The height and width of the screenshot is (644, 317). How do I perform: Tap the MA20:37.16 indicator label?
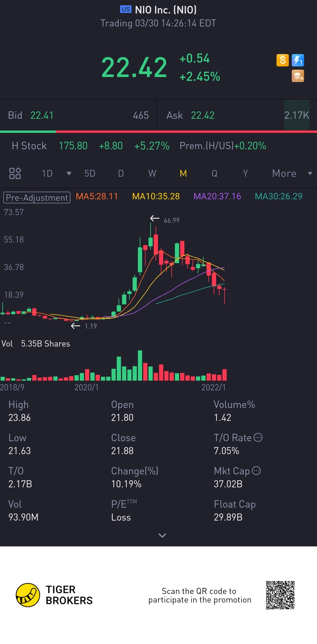pos(217,196)
